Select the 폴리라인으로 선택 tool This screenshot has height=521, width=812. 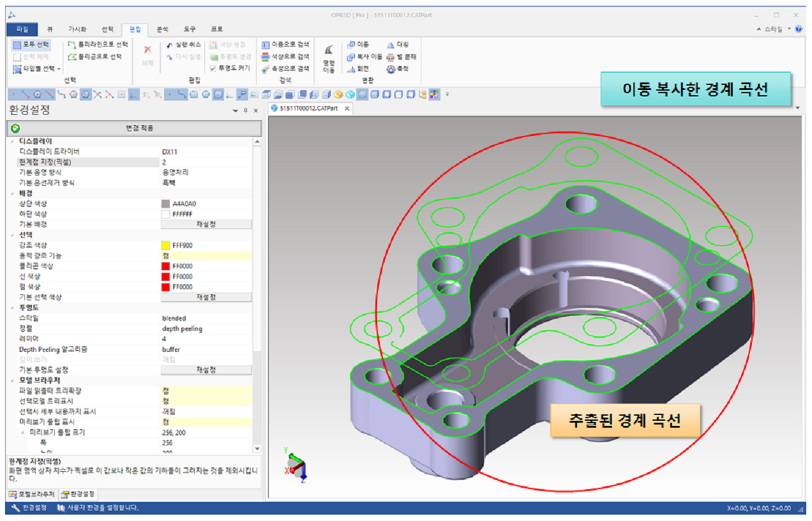72,45
